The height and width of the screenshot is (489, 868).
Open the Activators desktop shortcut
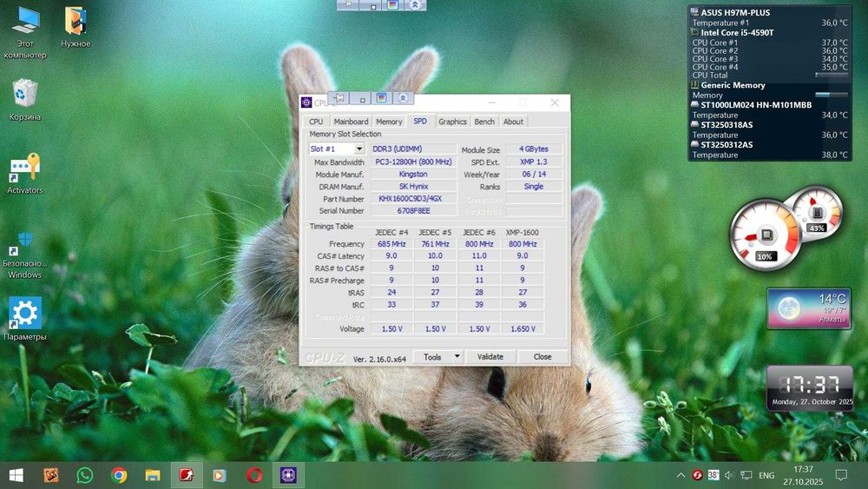coord(25,174)
